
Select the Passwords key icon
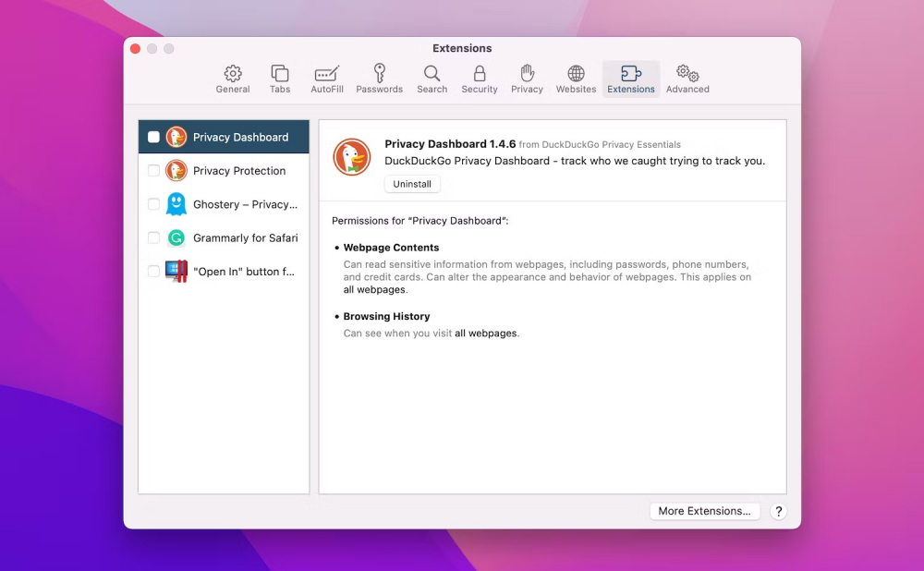379,79
